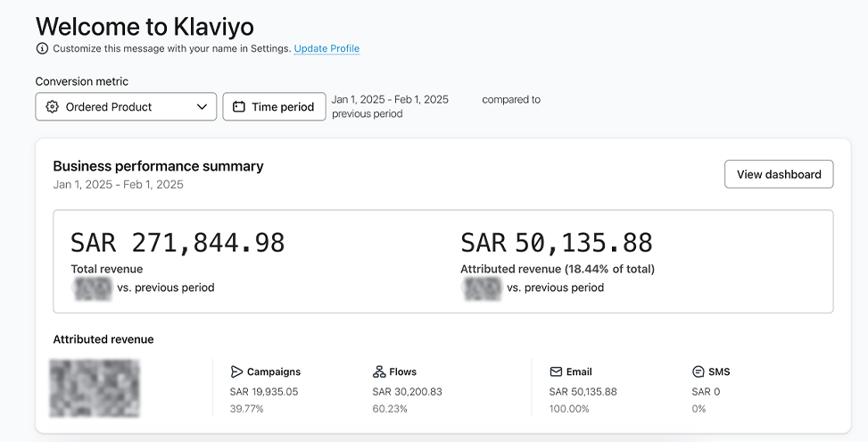Image resolution: width=868 pixels, height=442 pixels.
Task: Click the info icon beside customize message
Action: tap(42, 48)
